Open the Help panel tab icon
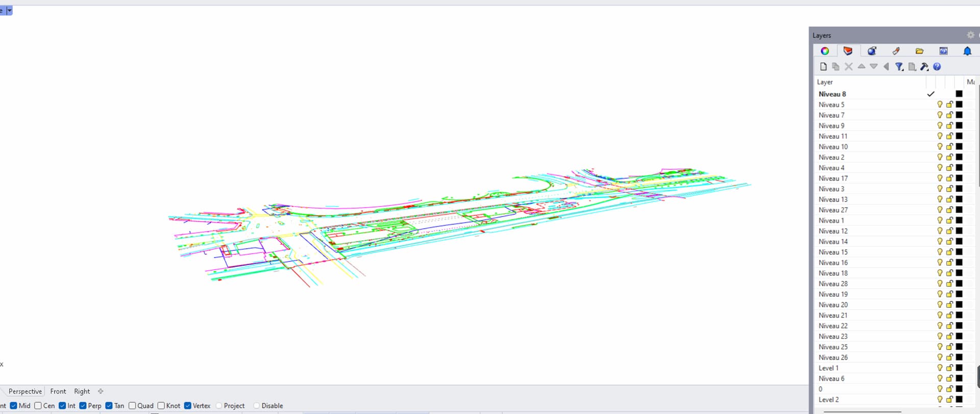Screen dimensions: 980x414 coord(943,51)
